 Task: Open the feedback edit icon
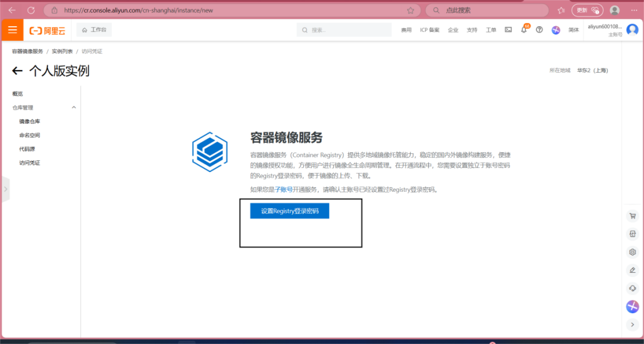[x=632, y=271]
